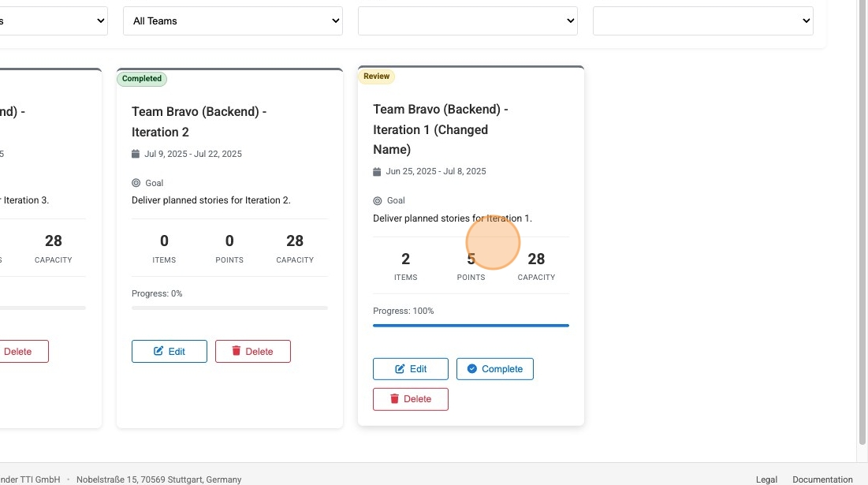Click the 100% progress bar on Iteration 1

[x=471, y=325]
